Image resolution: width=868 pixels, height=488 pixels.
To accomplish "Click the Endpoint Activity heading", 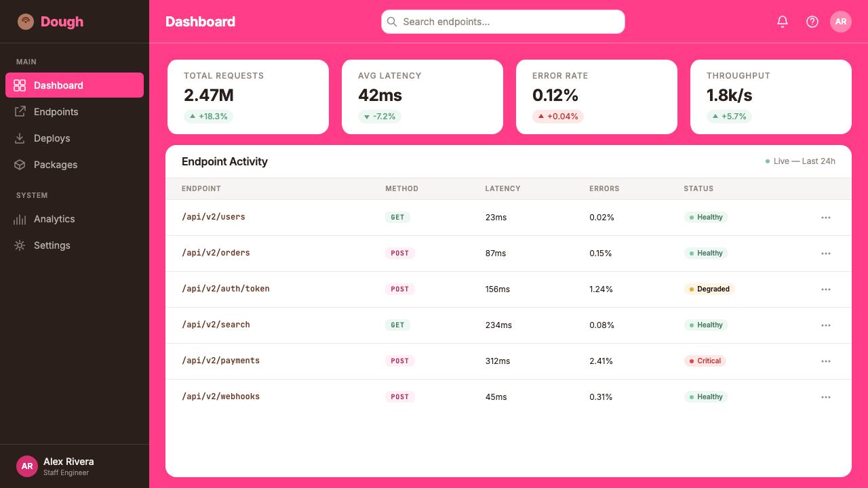I will [224, 161].
